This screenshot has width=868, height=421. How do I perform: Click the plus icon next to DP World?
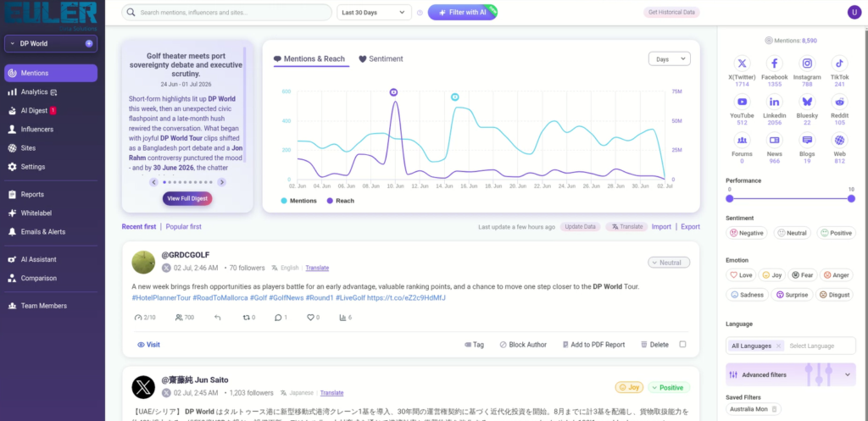coord(89,43)
